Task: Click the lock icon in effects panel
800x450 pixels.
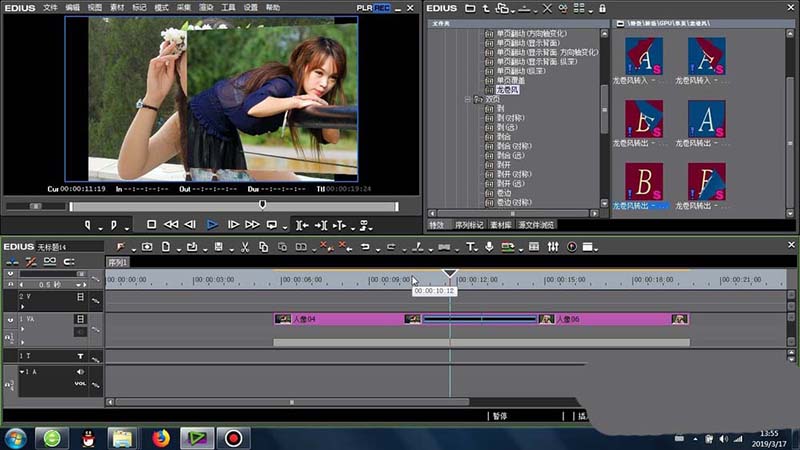Action: click(x=603, y=8)
